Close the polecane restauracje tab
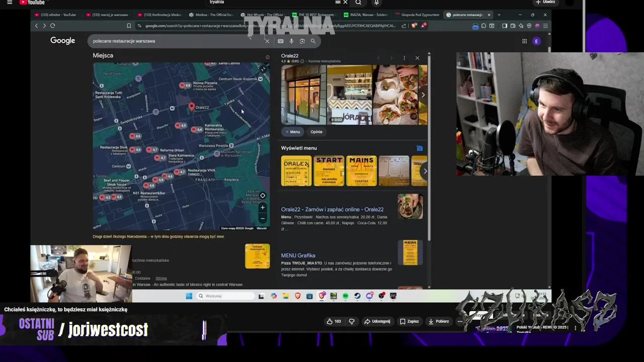644x362 pixels. (489, 15)
